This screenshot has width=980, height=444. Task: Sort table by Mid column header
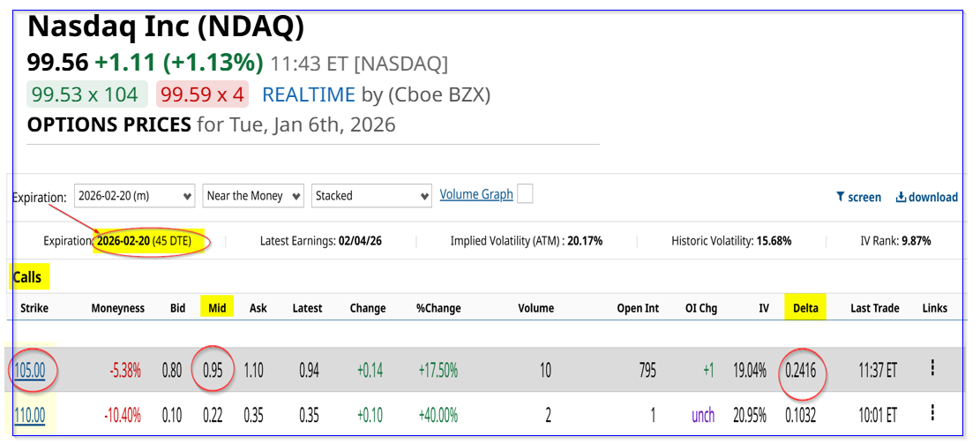[x=215, y=308]
